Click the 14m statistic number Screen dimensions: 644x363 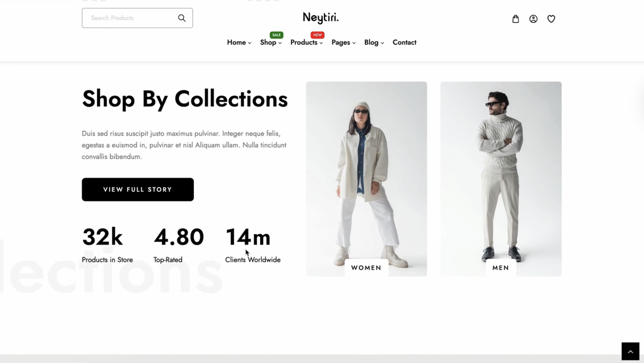click(x=248, y=237)
